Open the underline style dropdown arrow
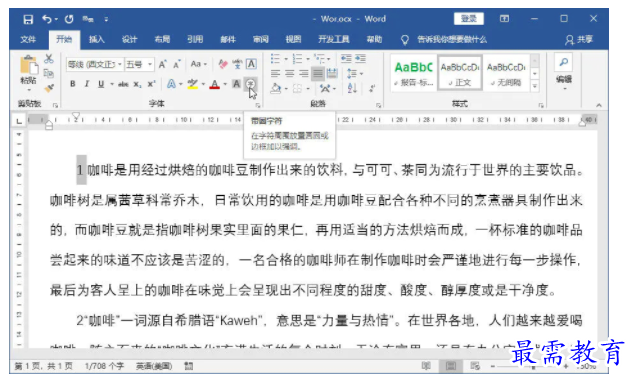Screen dimensions: 633x384 point(111,84)
